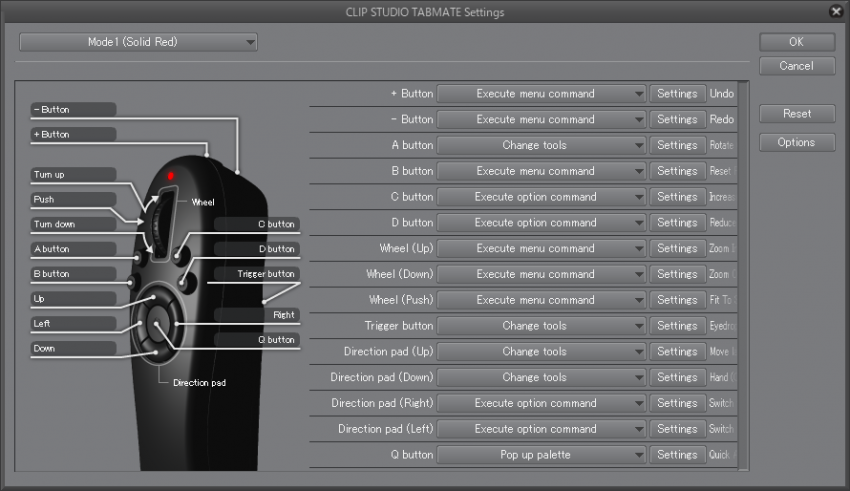
Task: Click Settings for the Q button row
Action: pos(678,455)
